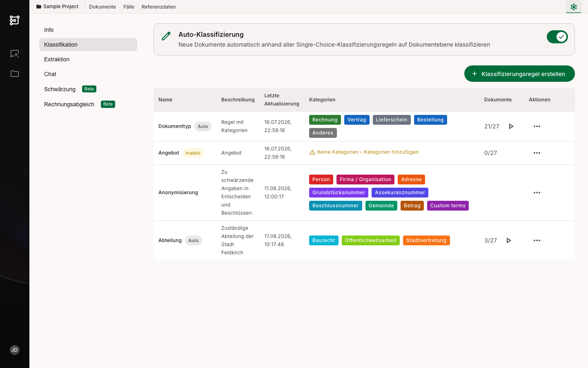Open actions menu for Dokumenttyp row
The width and height of the screenshot is (588, 368).
tap(537, 126)
